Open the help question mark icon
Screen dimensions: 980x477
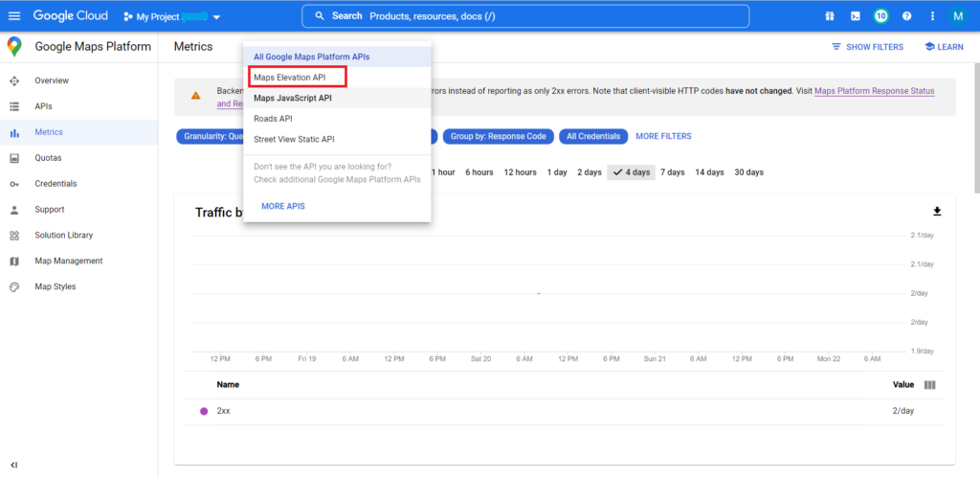tap(906, 16)
